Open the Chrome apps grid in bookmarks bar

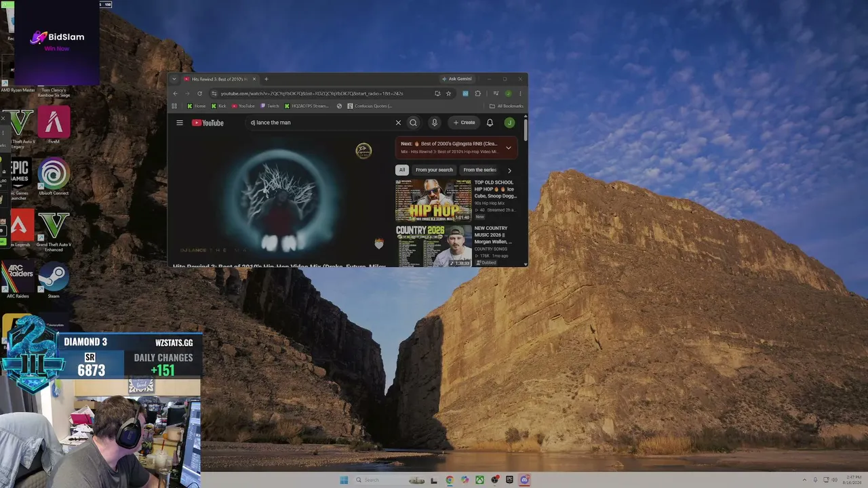(x=174, y=106)
